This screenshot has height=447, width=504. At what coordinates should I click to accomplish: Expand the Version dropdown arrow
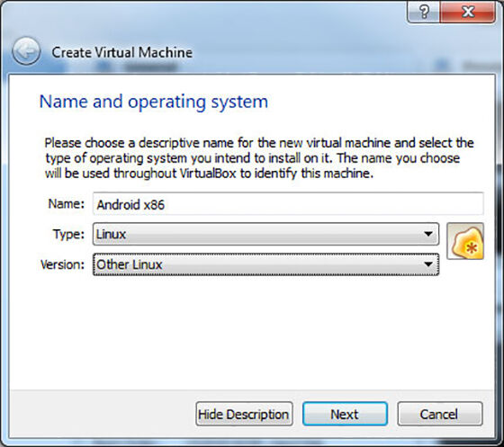pos(428,264)
